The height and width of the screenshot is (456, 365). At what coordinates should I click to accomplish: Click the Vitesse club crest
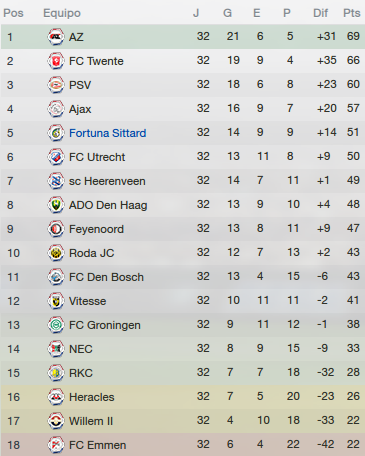pos(56,301)
